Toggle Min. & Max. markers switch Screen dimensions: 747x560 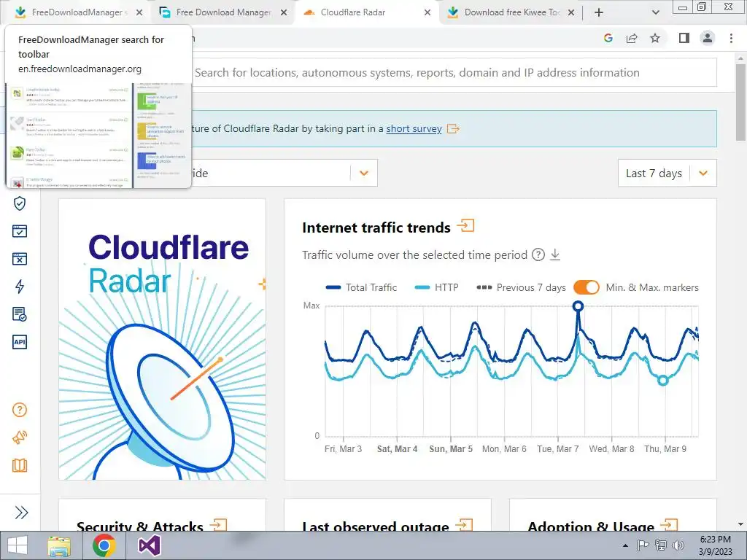tap(587, 287)
